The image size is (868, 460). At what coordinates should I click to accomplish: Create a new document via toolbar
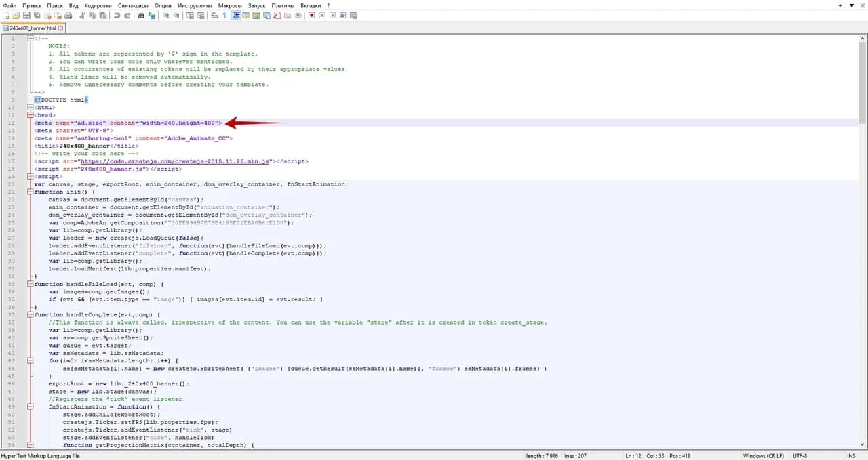click(6, 16)
